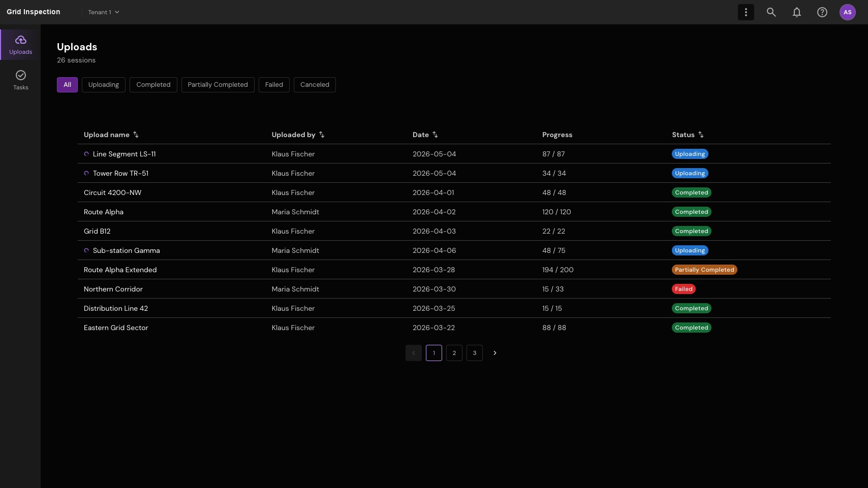Screen dimensions: 868x488
Task: Open the AS user avatar
Action: pos(847,12)
